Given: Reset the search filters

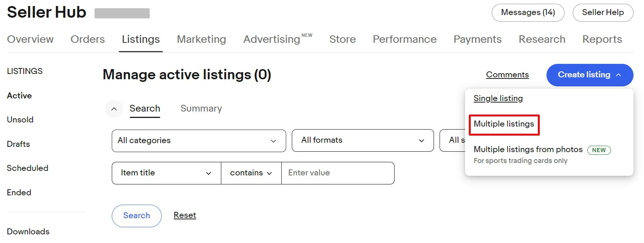Looking at the screenshot, I should [185, 215].
